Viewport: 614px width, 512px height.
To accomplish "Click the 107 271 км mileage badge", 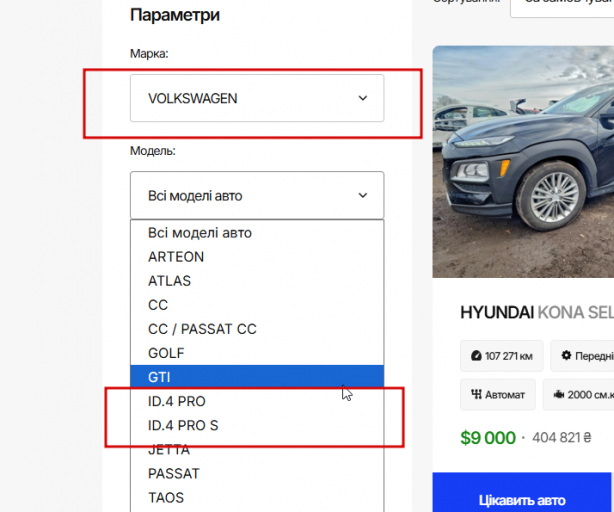I will click(502, 356).
